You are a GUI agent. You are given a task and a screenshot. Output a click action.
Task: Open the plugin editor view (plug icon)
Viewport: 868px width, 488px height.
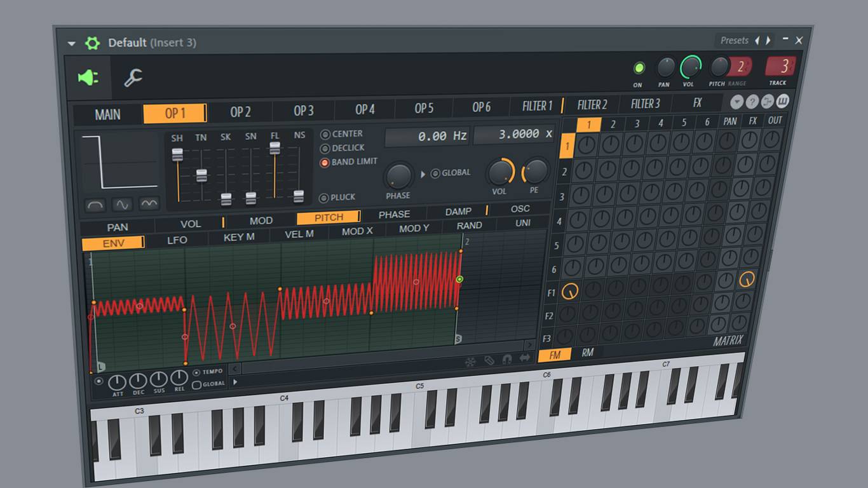[x=88, y=78]
